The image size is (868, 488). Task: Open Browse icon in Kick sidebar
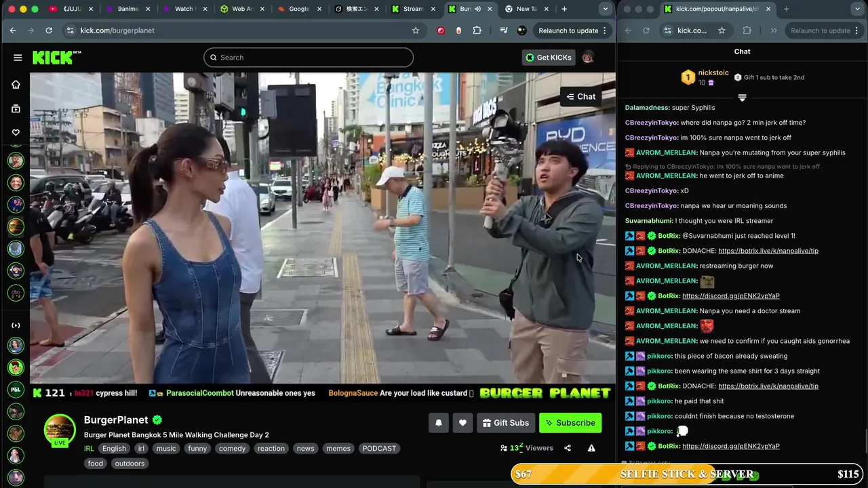pos(16,108)
